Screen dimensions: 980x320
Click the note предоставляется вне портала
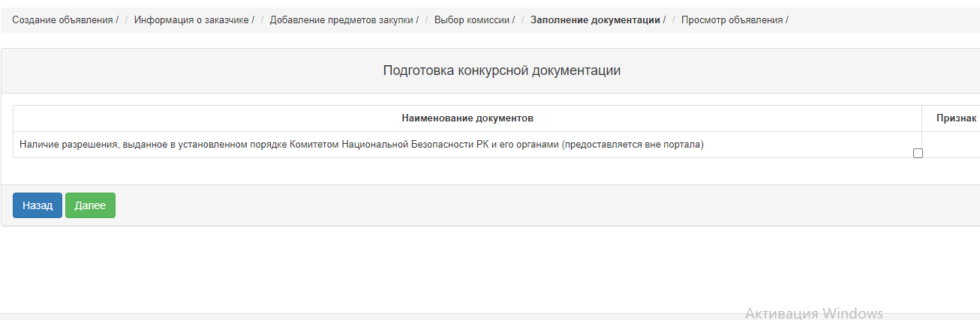pyautogui.click(x=635, y=145)
